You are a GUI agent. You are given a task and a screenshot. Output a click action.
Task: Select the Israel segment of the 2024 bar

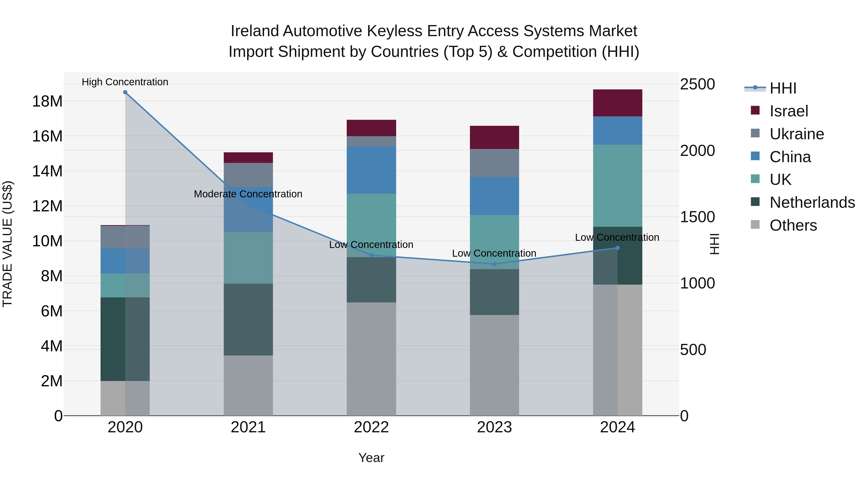click(x=617, y=103)
